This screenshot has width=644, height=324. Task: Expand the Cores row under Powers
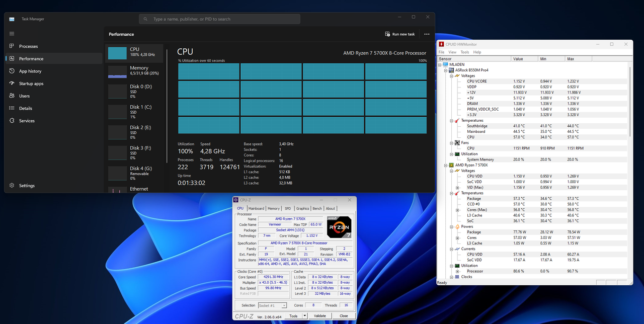pyautogui.click(x=457, y=238)
